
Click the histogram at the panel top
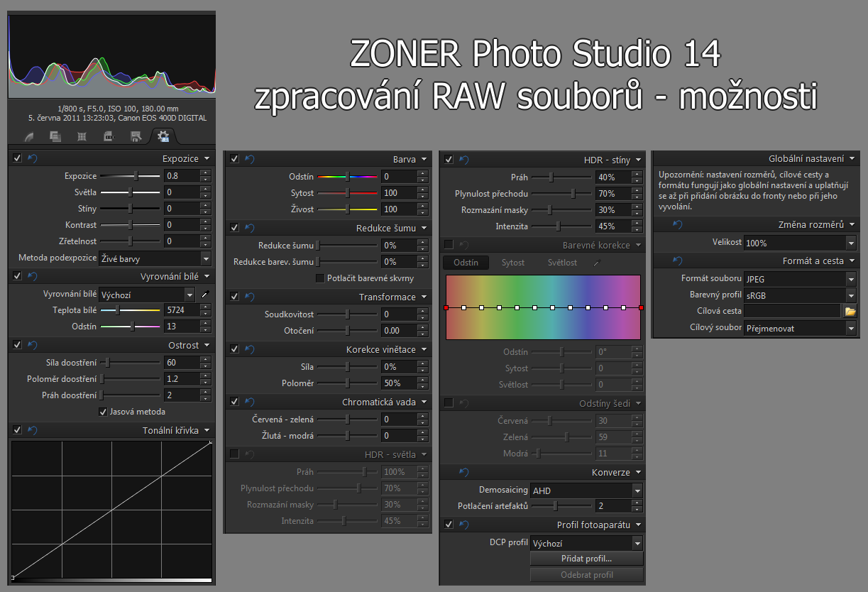click(111, 55)
